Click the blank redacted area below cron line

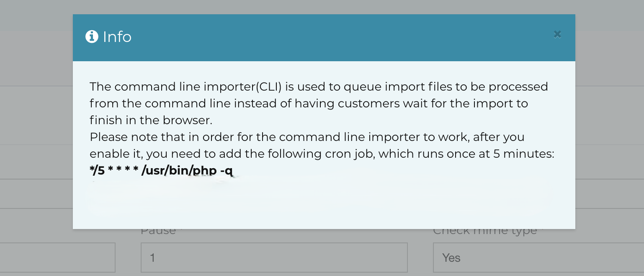click(322, 197)
